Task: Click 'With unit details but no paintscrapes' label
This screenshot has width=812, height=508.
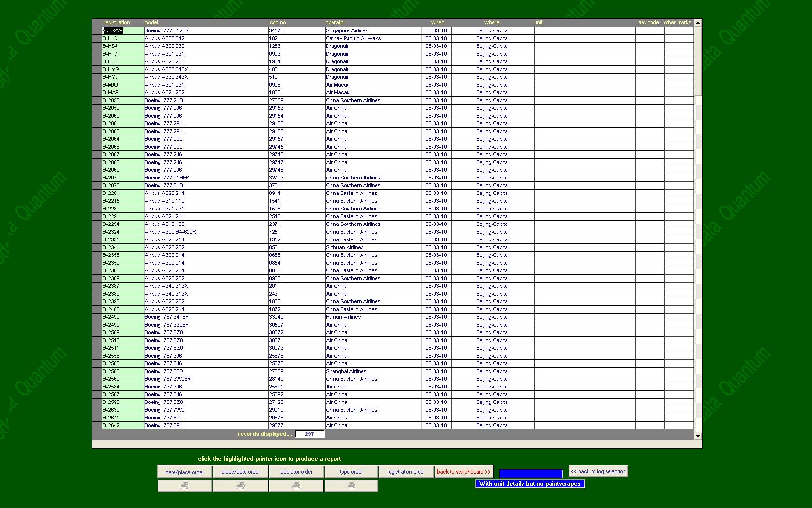Action: coord(530,484)
